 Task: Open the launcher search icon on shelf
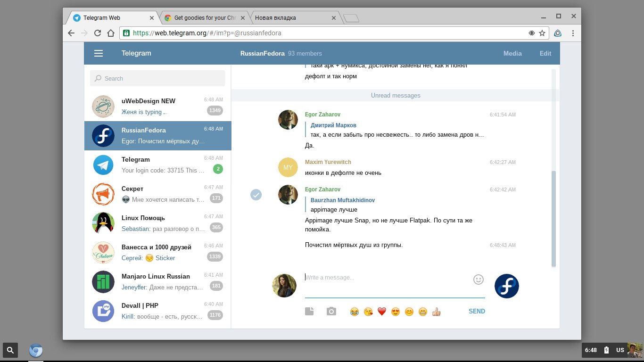click(10, 350)
